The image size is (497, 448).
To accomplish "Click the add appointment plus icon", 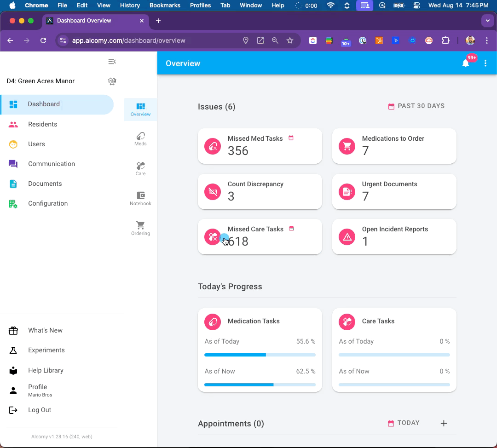I will pos(444,423).
